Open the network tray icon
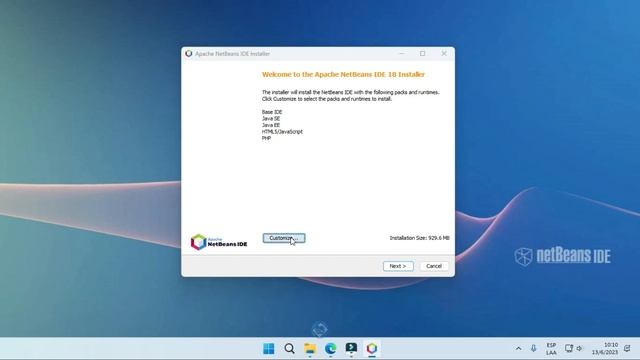640x360 pixels. point(569,349)
